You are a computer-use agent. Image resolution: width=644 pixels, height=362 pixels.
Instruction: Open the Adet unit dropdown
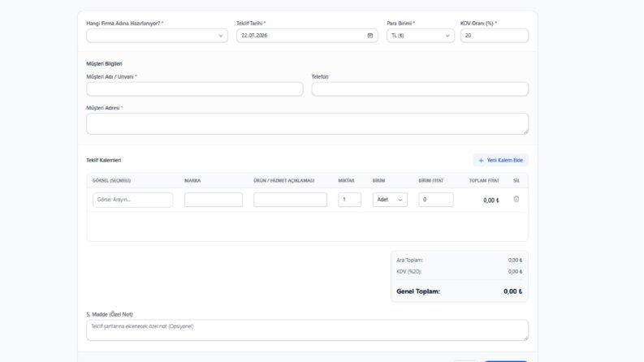click(x=390, y=200)
